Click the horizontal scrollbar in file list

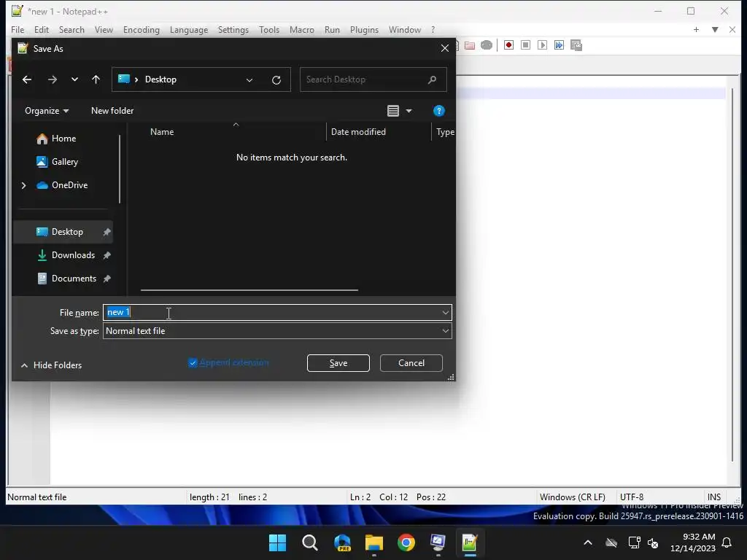click(x=249, y=289)
